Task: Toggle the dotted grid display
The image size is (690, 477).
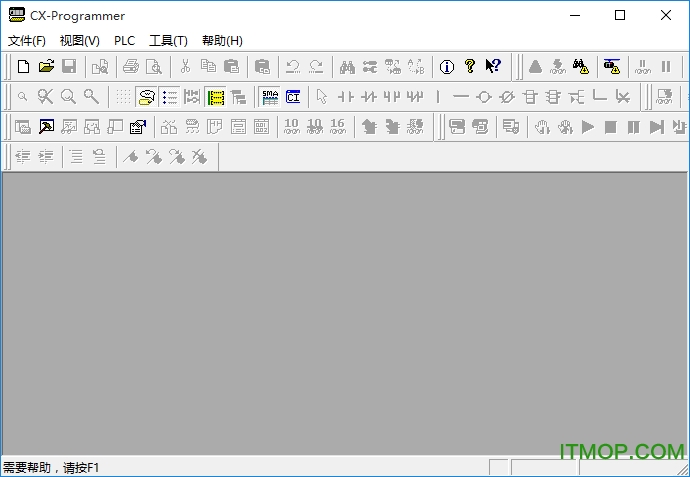Action: coord(123,96)
